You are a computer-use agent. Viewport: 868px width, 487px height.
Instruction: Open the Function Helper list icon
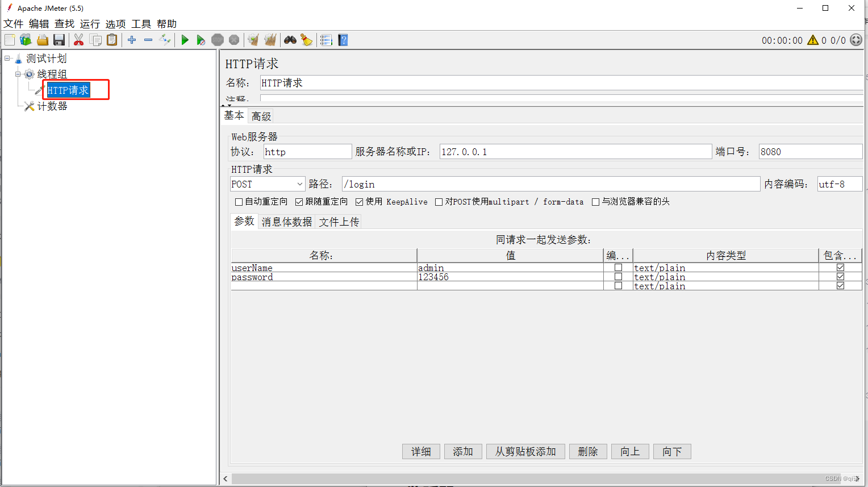coord(326,40)
